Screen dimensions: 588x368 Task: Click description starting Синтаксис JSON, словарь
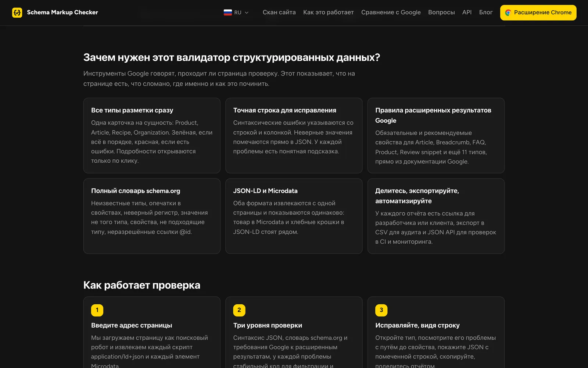290,352
